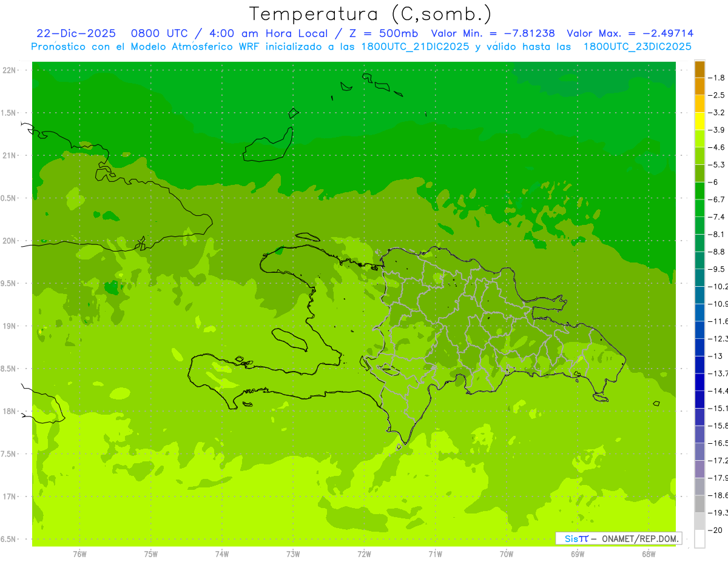Viewport: 728px width, 562px height.
Task: Click the '76W' longitude label
Action: click(79, 554)
